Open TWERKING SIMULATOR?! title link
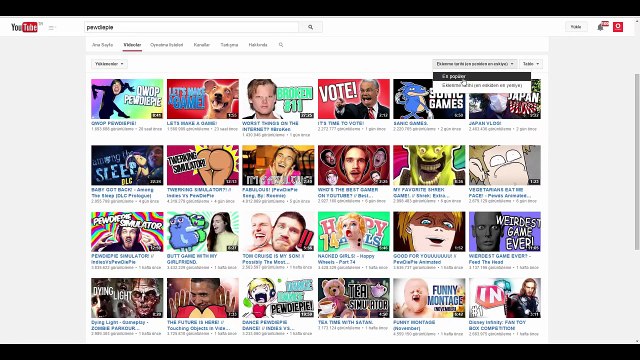This screenshot has width=640, height=360. point(199,193)
